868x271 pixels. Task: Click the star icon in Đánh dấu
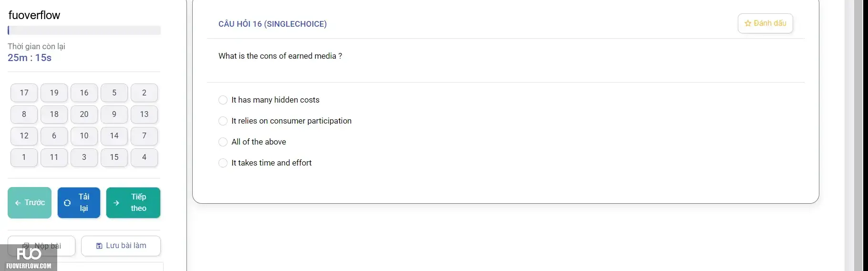pyautogui.click(x=748, y=23)
